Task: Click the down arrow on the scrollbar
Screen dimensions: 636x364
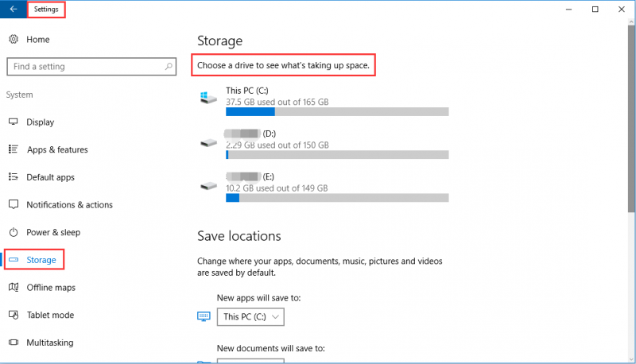Action: coord(631,359)
